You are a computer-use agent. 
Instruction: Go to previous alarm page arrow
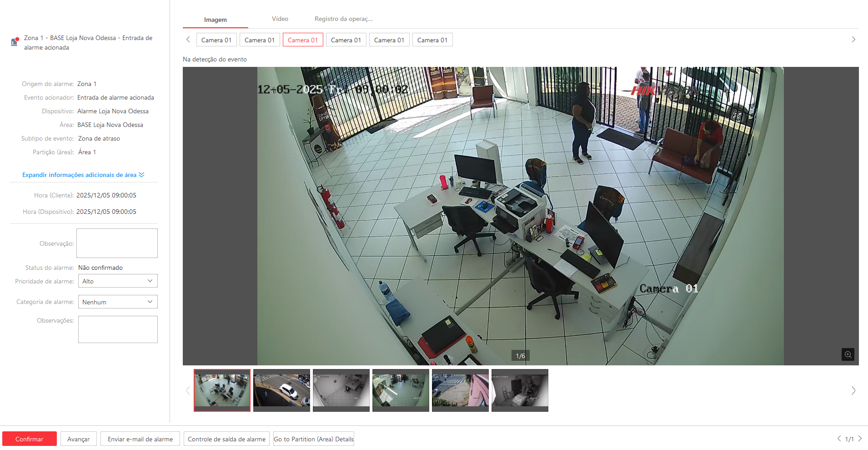pos(839,439)
